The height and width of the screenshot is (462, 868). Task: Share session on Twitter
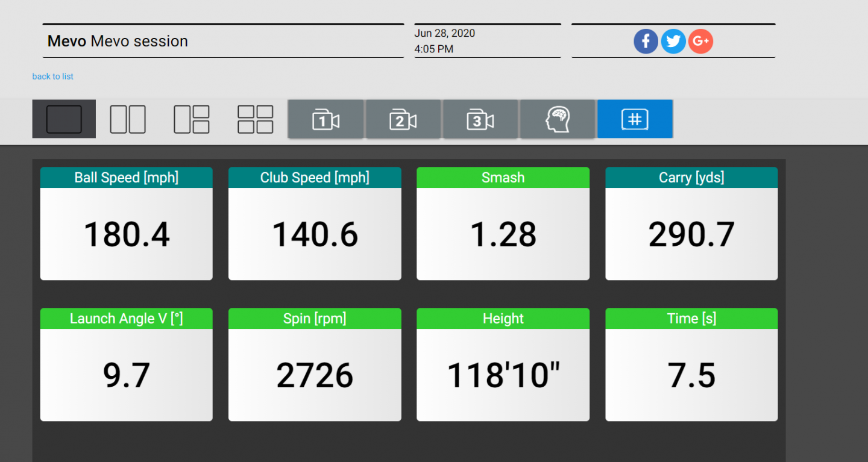pos(673,42)
